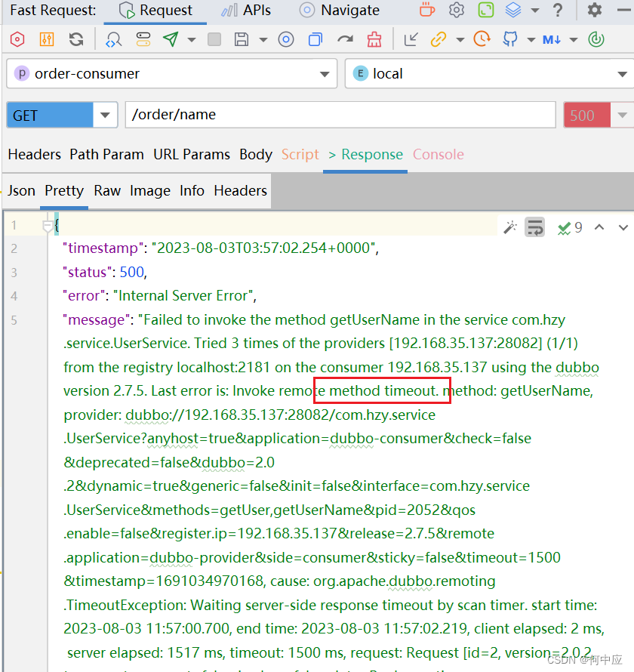Click the coffee cup donate icon
This screenshot has height=672, width=634.
(427, 10)
